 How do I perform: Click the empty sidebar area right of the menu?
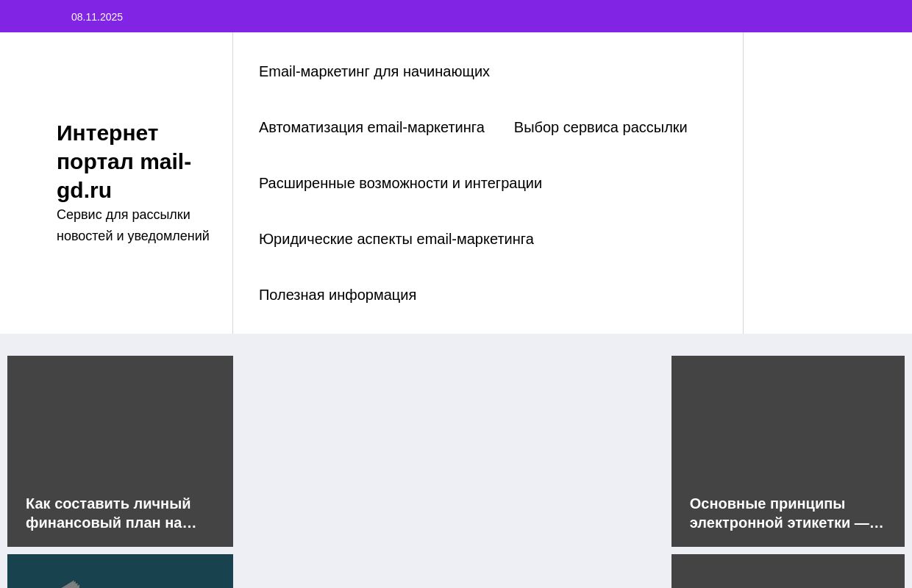(827, 184)
